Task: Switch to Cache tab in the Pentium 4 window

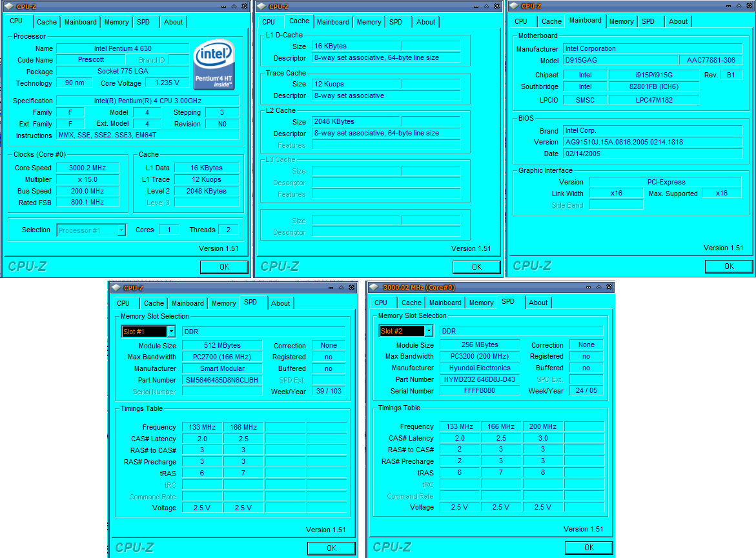Action: click(x=46, y=22)
